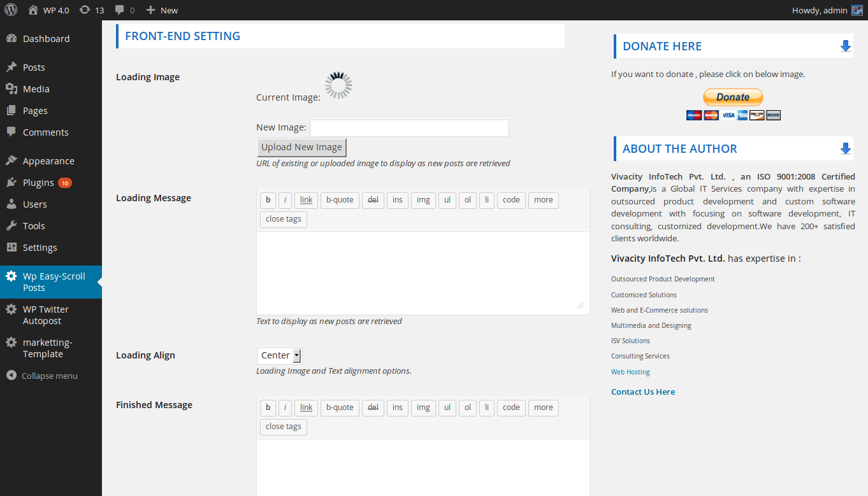The width and height of the screenshot is (868, 496).
Task: Click the Wp Easy-Scroll Posts gear icon
Action: coord(11,276)
